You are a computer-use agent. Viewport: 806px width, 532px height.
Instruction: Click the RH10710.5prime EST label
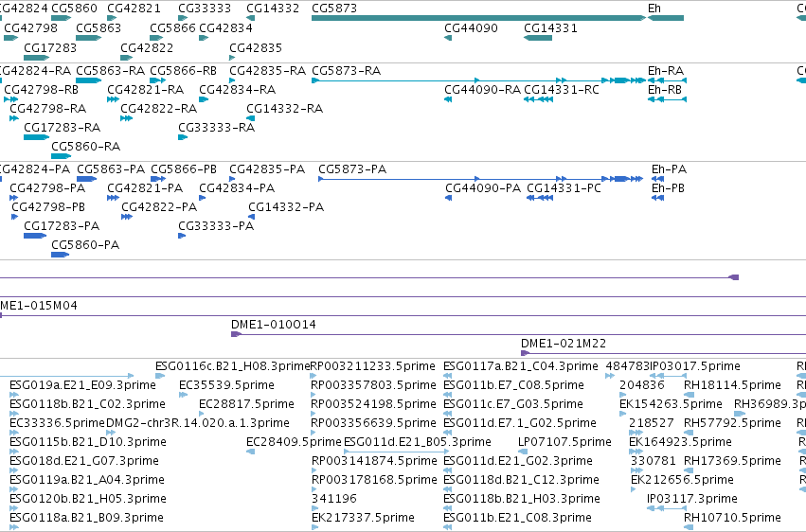(732, 518)
